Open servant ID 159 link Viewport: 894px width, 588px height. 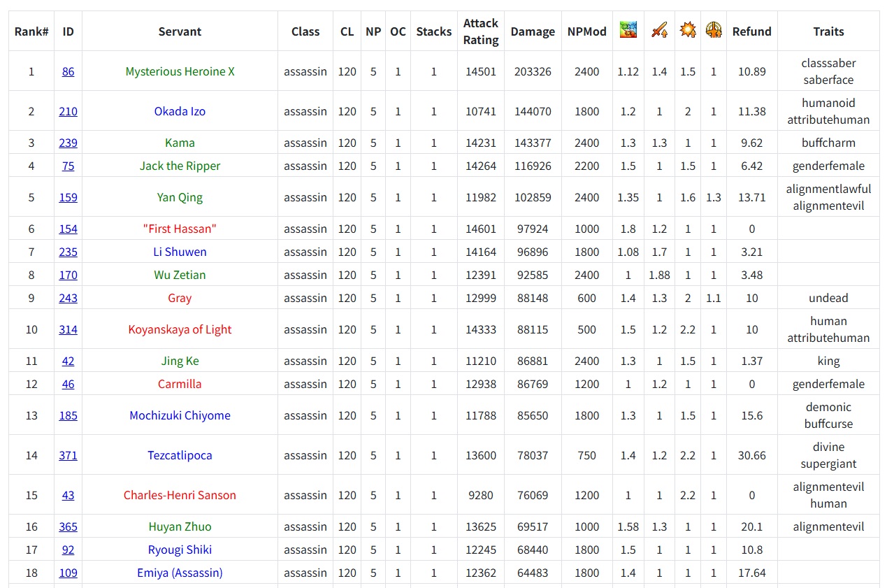(68, 197)
